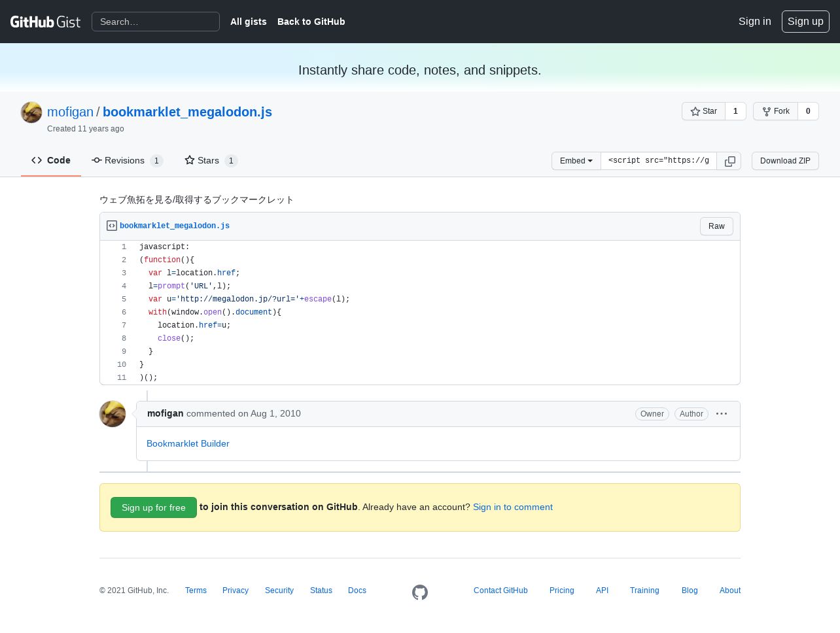Open the bookmarklet_megalodon.js file header link
Screen dimensions: 840x633
[175, 226]
